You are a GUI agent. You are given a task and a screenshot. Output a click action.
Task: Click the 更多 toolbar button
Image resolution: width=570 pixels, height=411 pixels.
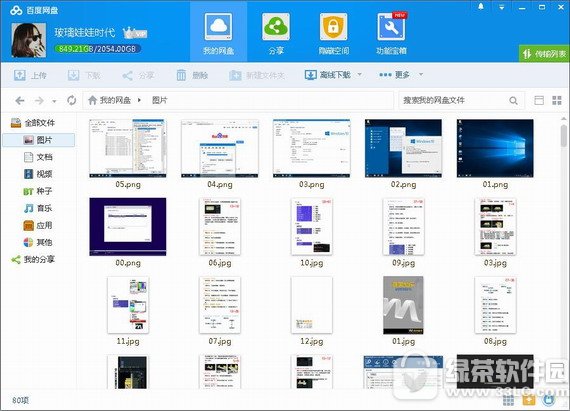(394, 75)
